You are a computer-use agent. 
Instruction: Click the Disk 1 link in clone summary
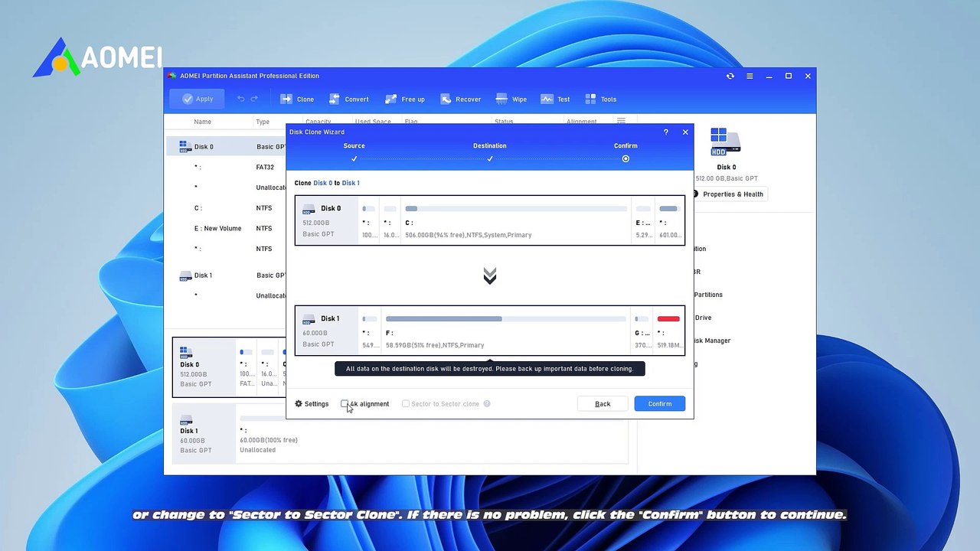[x=351, y=183]
